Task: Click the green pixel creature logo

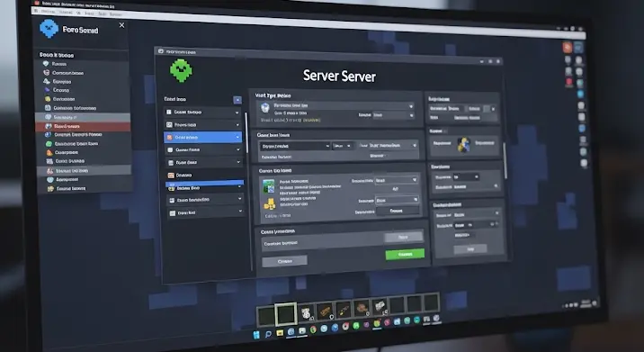Action: pyautogui.click(x=181, y=70)
